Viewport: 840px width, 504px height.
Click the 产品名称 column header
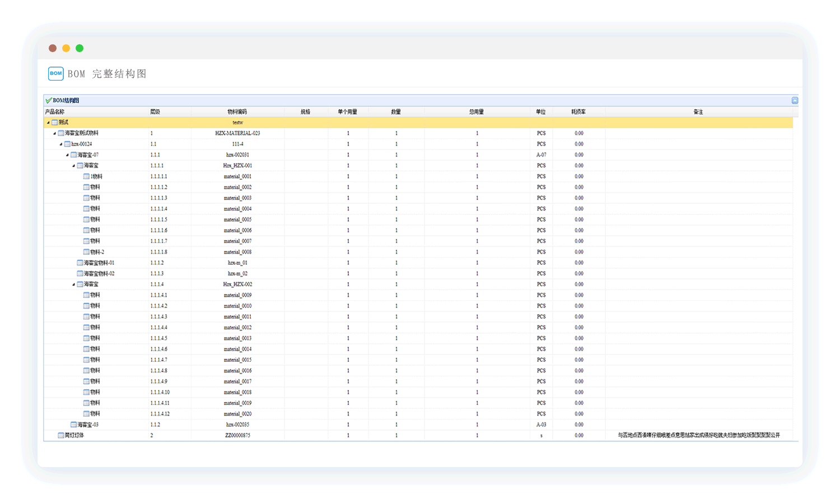55,112
